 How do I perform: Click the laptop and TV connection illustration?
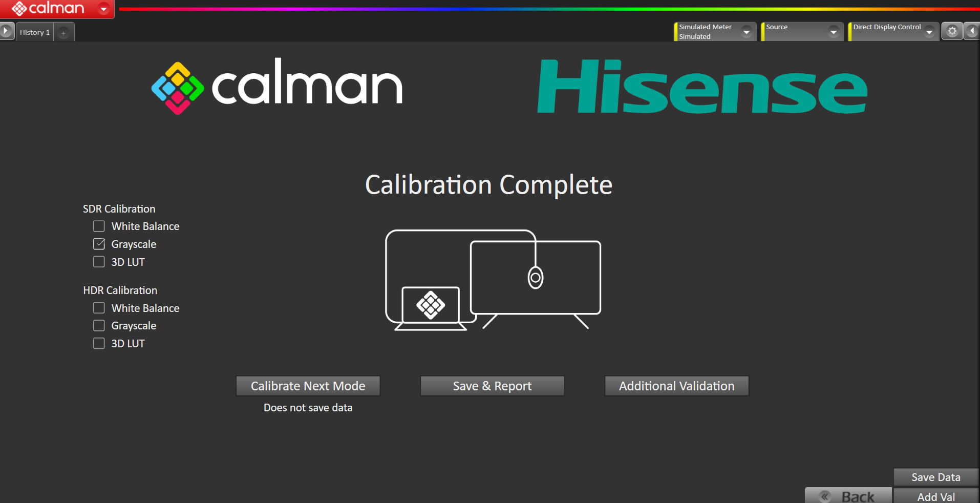click(493, 280)
